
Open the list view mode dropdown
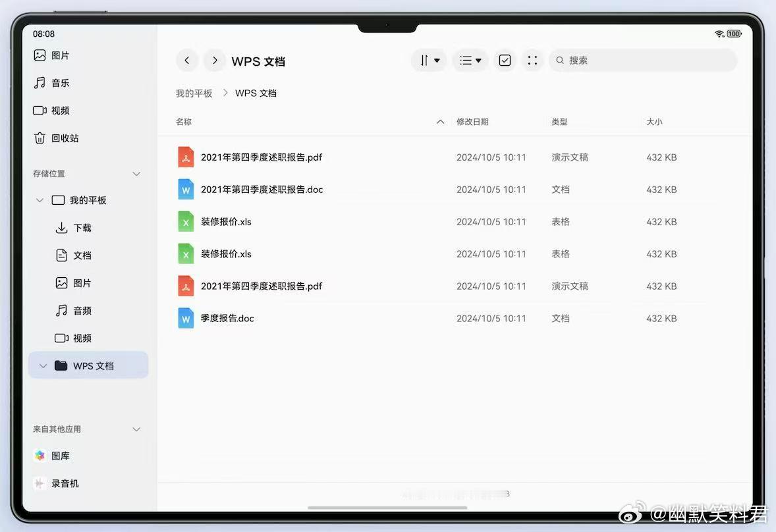[470, 61]
